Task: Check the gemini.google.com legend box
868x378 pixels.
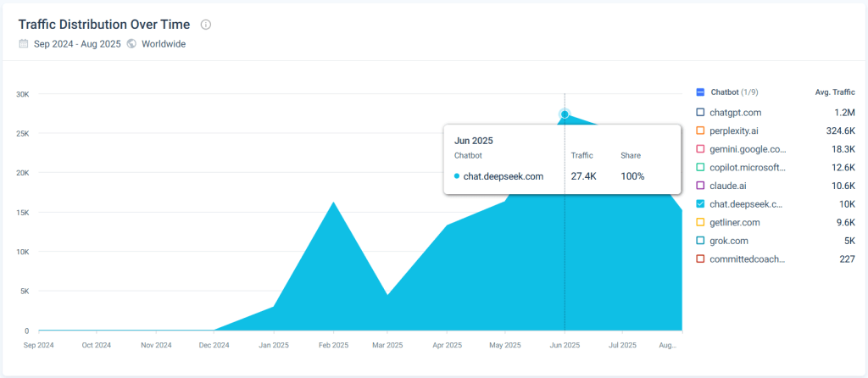Action: coord(700,149)
